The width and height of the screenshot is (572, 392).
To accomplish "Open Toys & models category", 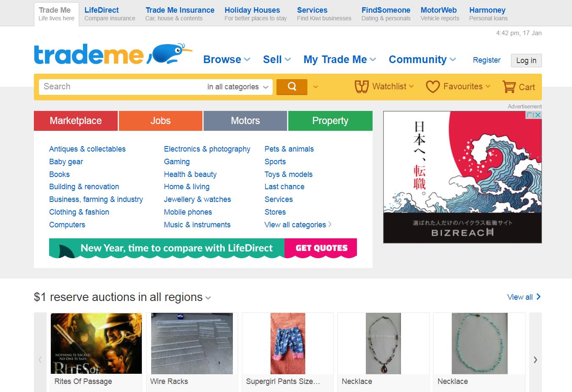I will point(288,174).
